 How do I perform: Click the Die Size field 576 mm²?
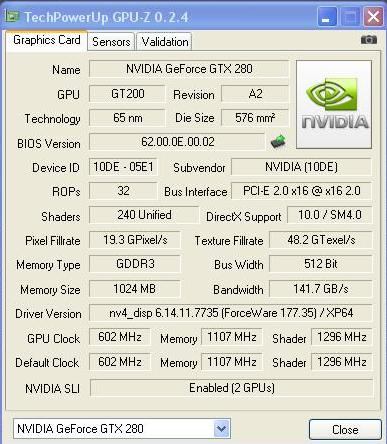pyautogui.click(x=255, y=118)
